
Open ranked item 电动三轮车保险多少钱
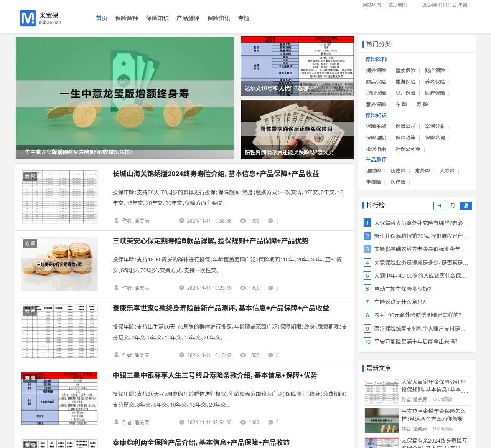(403, 289)
